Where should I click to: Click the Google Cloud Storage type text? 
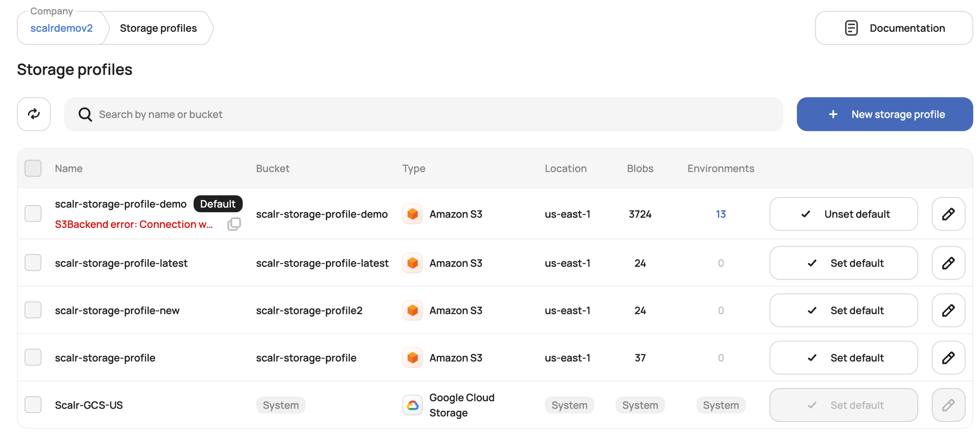tap(462, 405)
